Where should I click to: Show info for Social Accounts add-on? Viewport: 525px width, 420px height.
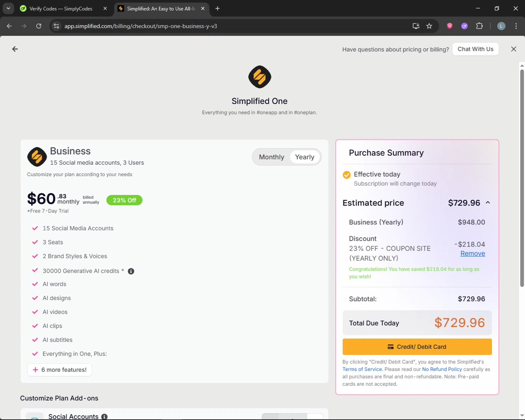[104, 416]
